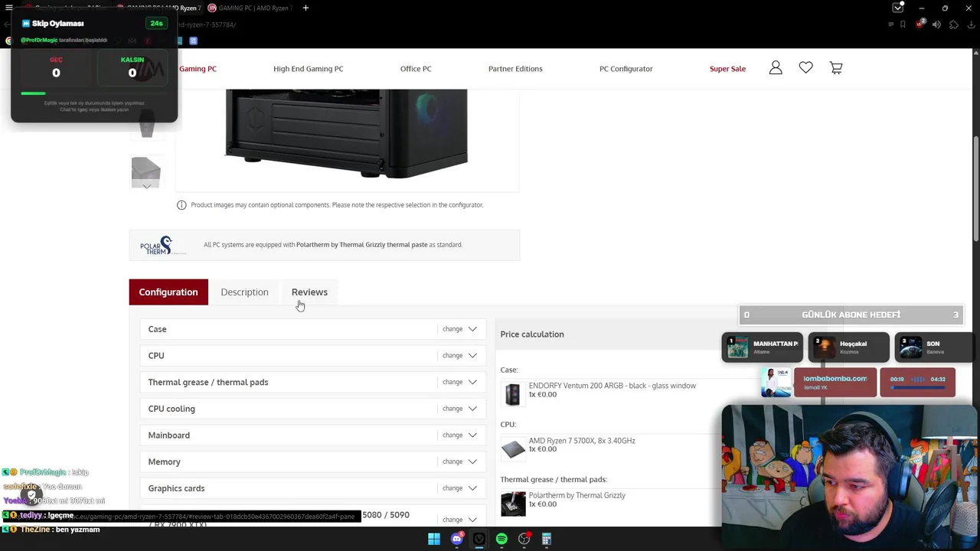980x551 pixels.
Task: Open Vivaldi browser taskbar icon
Action: (x=479, y=540)
